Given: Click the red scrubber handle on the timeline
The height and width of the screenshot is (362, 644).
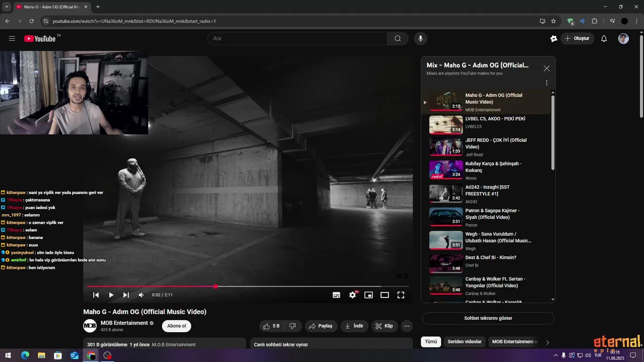Looking at the screenshot, I should coord(215,287).
